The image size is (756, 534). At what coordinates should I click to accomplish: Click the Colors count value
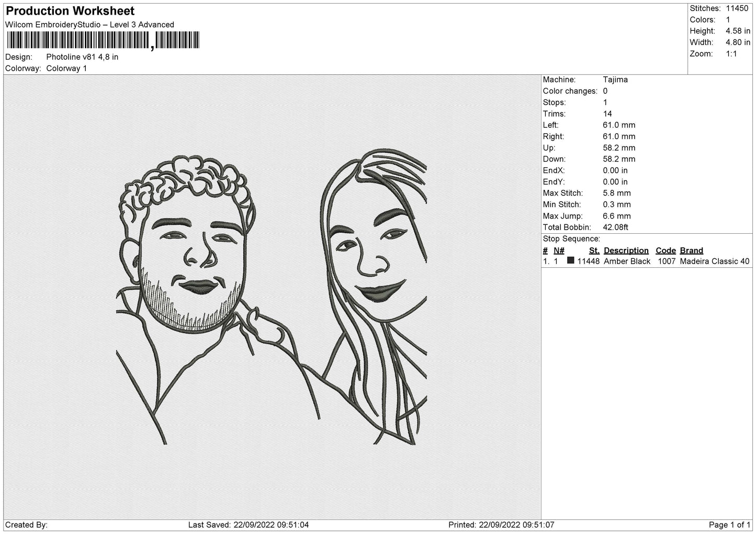click(728, 20)
